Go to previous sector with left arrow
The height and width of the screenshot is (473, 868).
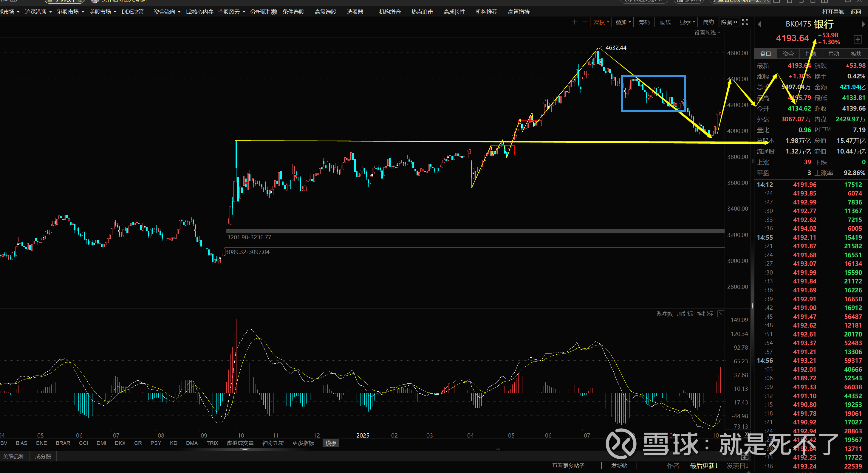[x=759, y=24]
